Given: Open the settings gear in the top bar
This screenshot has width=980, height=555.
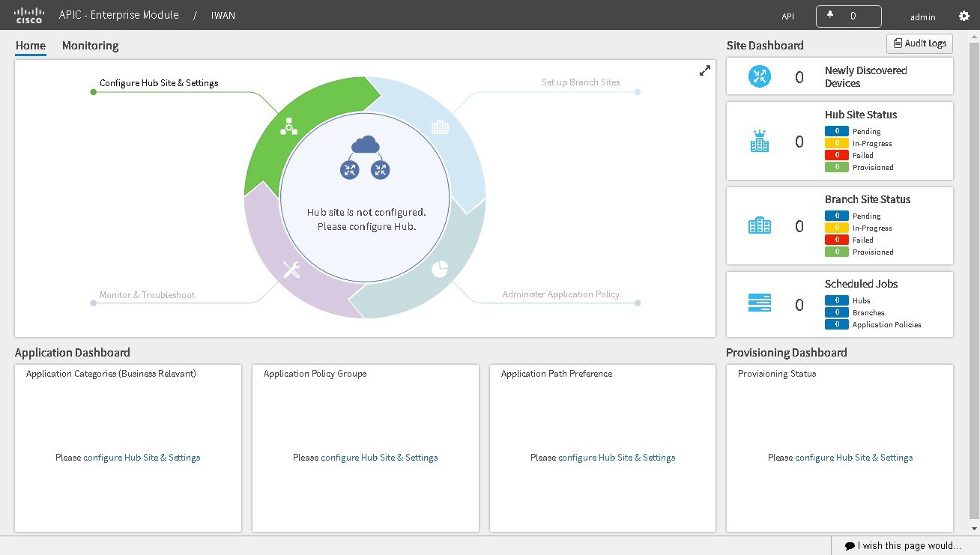Looking at the screenshot, I should [x=964, y=15].
